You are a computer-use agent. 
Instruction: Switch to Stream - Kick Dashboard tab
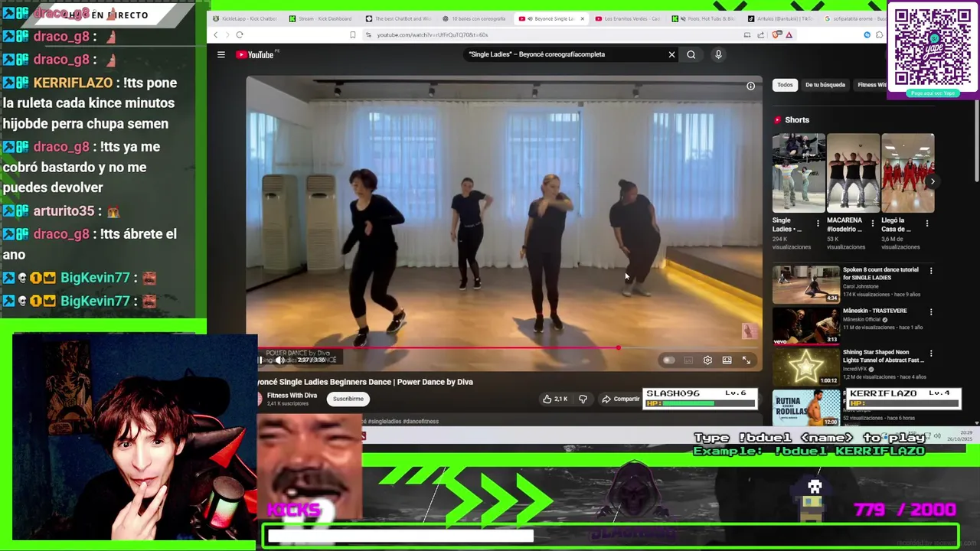320,18
